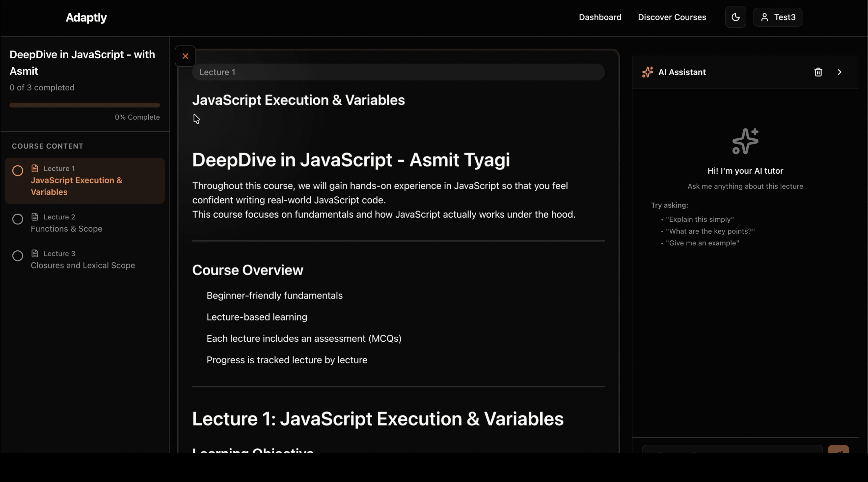The width and height of the screenshot is (868, 482).
Task: Mark Lecture 1 completion circle
Action: tap(17, 170)
